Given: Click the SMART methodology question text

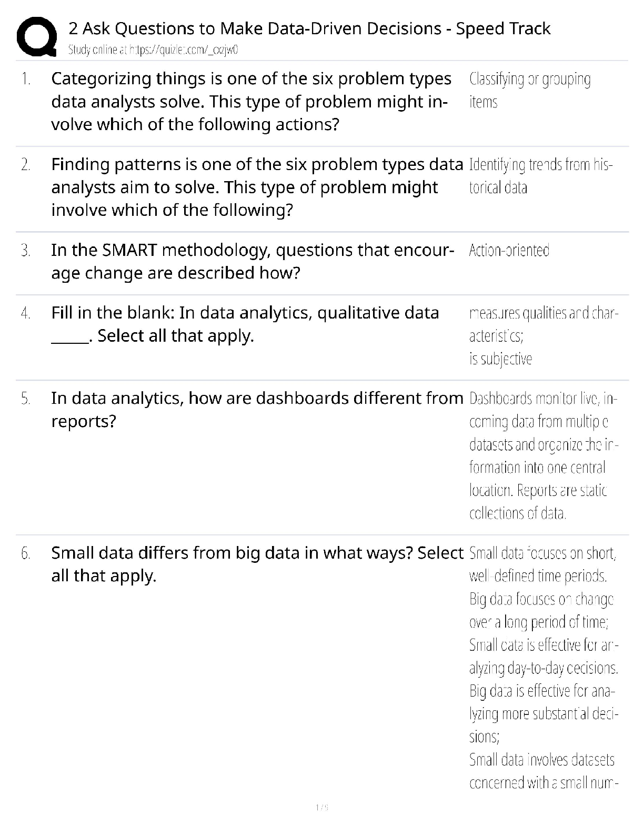Looking at the screenshot, I should pyautogui.click(x=252, y=261).
